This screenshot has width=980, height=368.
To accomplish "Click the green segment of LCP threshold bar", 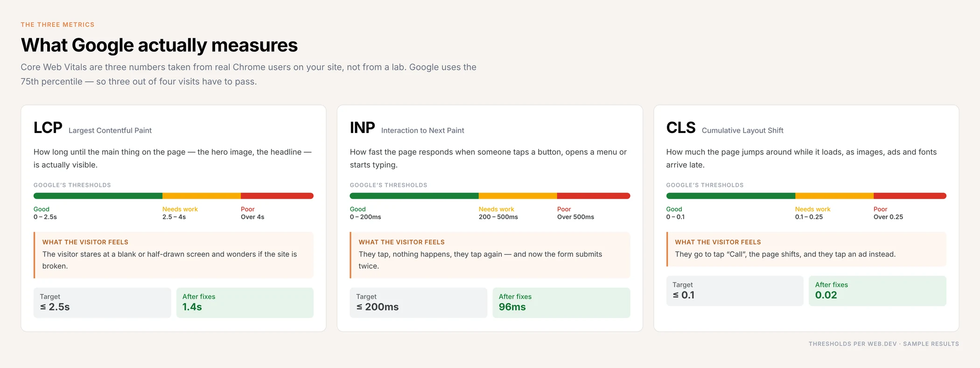I will pyautogui.click(x=98, y=196).
